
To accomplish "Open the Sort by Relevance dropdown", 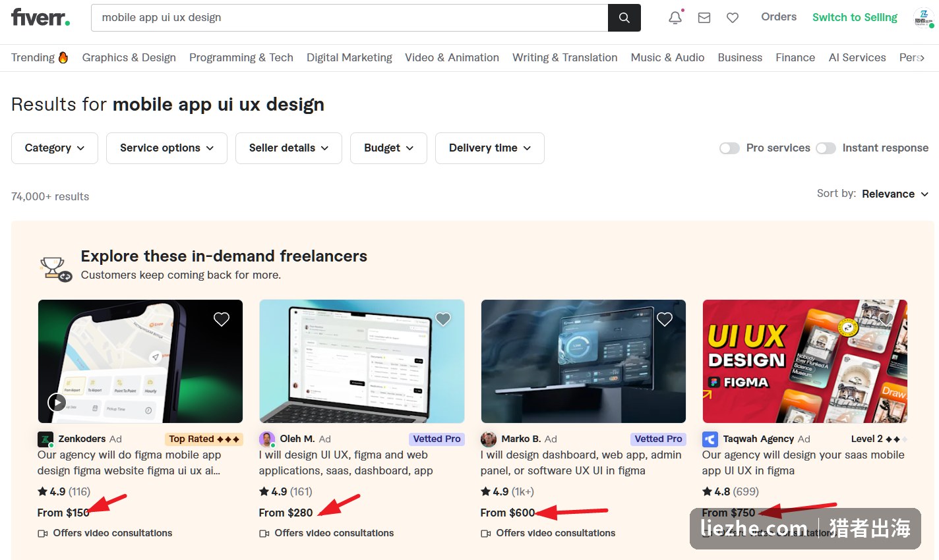I will coord(895,194).
